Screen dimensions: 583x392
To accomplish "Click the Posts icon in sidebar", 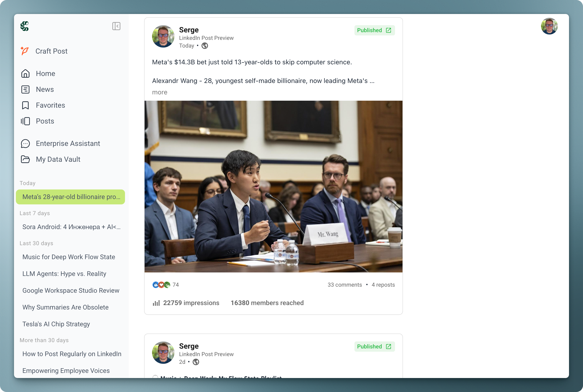I will tap(25, 121).
